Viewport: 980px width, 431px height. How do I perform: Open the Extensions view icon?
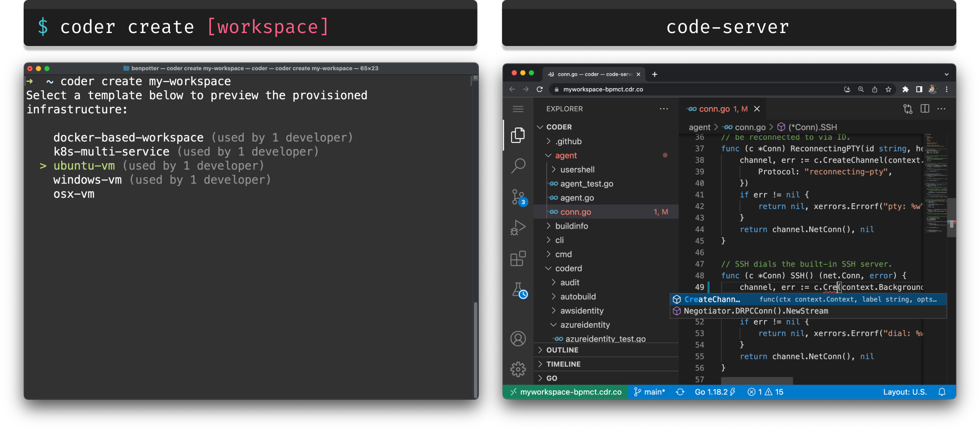tap(518, 259)
